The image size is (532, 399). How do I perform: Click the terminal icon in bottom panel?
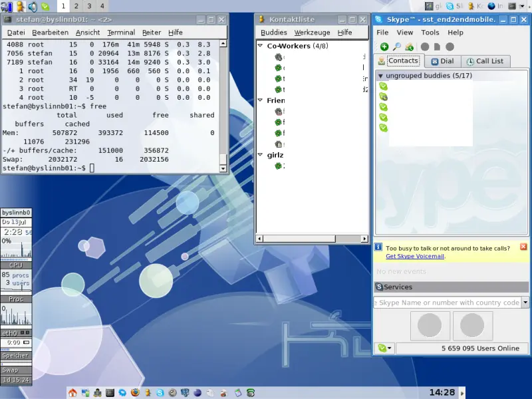click(x=110, y=392)
